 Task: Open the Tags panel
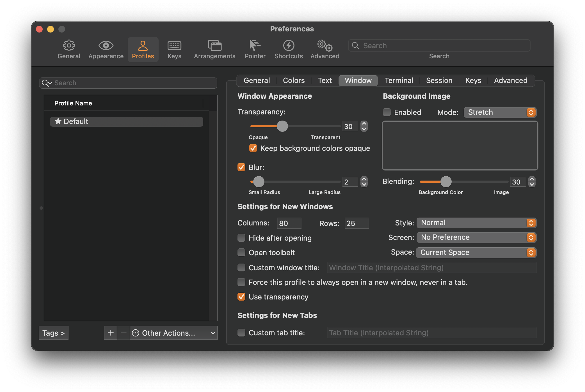pyautogui.click(x=53, y=333)
